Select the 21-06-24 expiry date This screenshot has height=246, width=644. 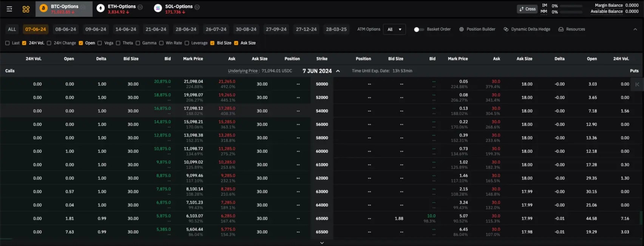point(156,29)
